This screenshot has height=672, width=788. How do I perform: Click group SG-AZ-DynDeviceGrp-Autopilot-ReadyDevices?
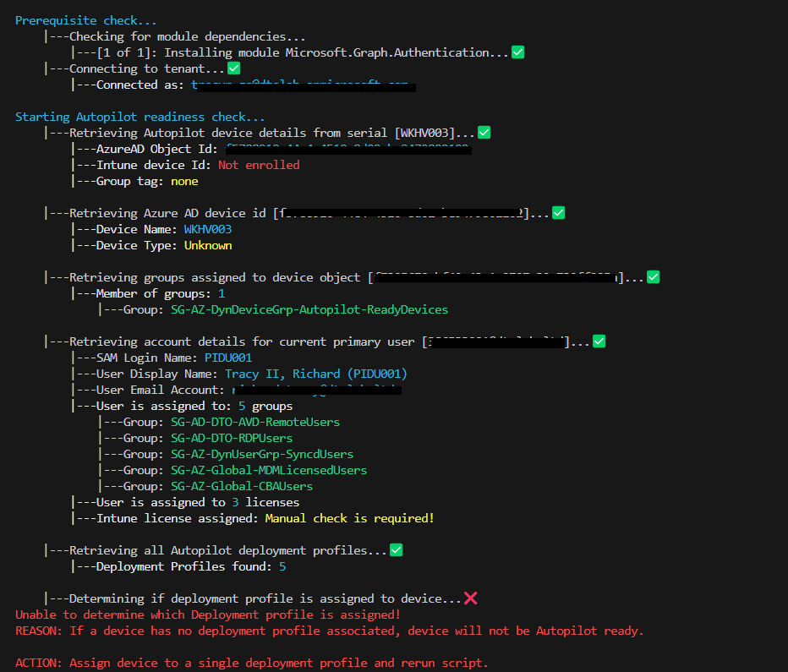[309, 310]
